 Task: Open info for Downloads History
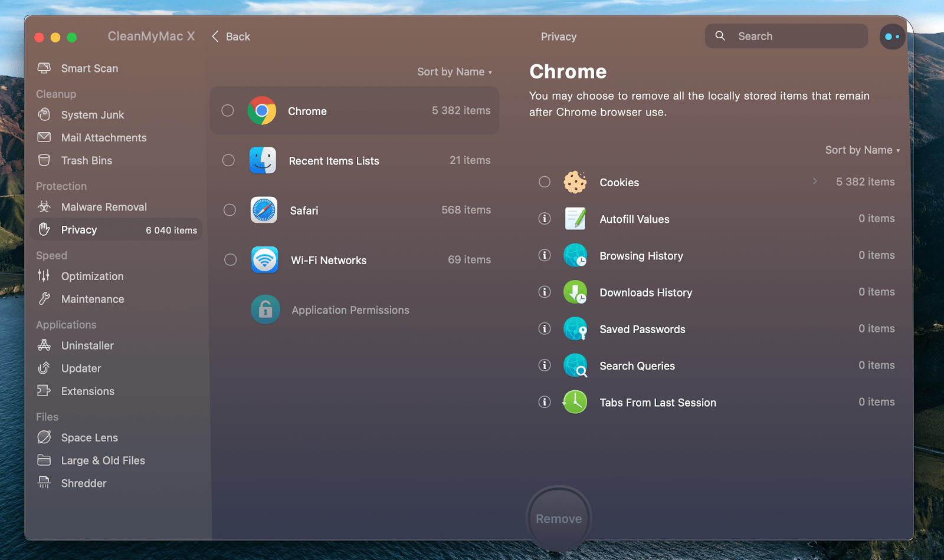(x=545, y=292)
